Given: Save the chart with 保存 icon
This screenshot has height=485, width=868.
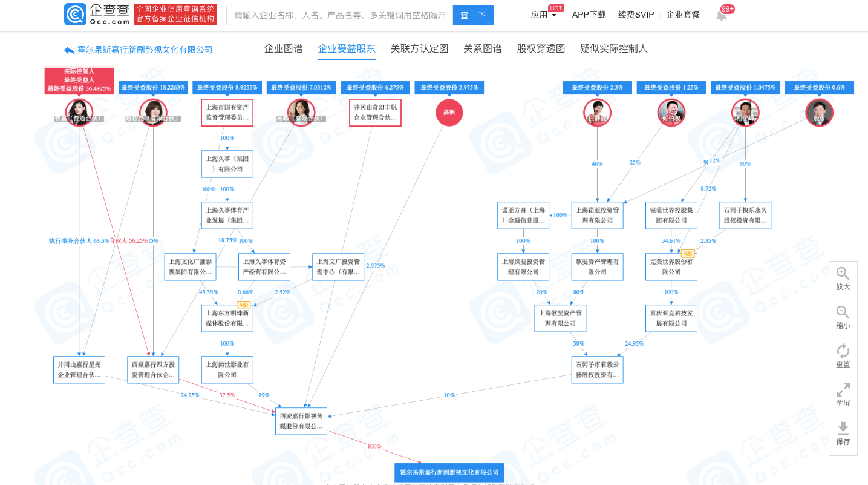Looking at the screenshot, I should click(x=843, y=428).
